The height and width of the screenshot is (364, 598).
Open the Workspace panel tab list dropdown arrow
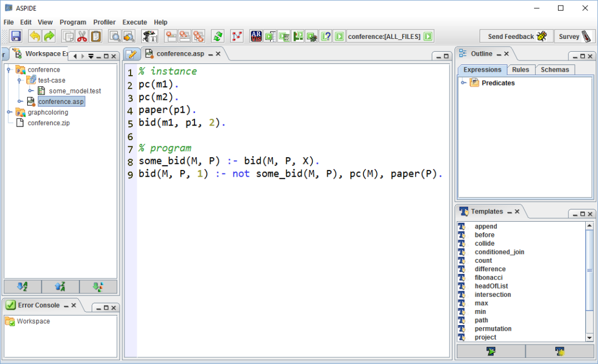pos(91,57)
